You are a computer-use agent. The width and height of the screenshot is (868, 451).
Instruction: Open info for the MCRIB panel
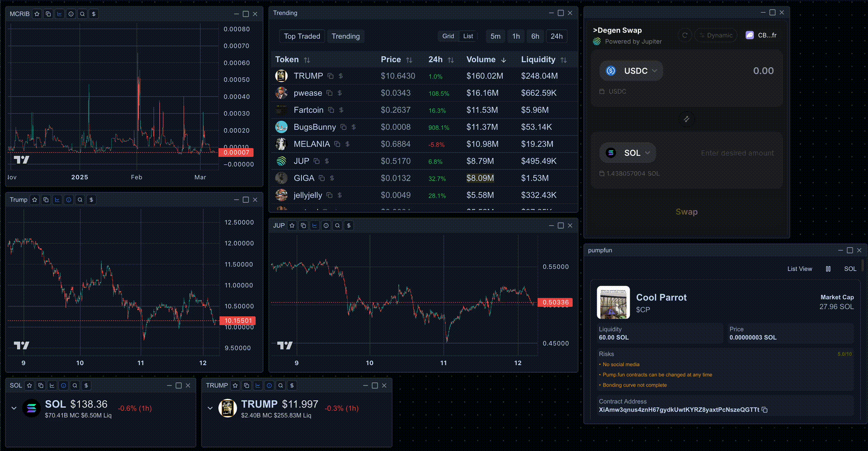71,14
